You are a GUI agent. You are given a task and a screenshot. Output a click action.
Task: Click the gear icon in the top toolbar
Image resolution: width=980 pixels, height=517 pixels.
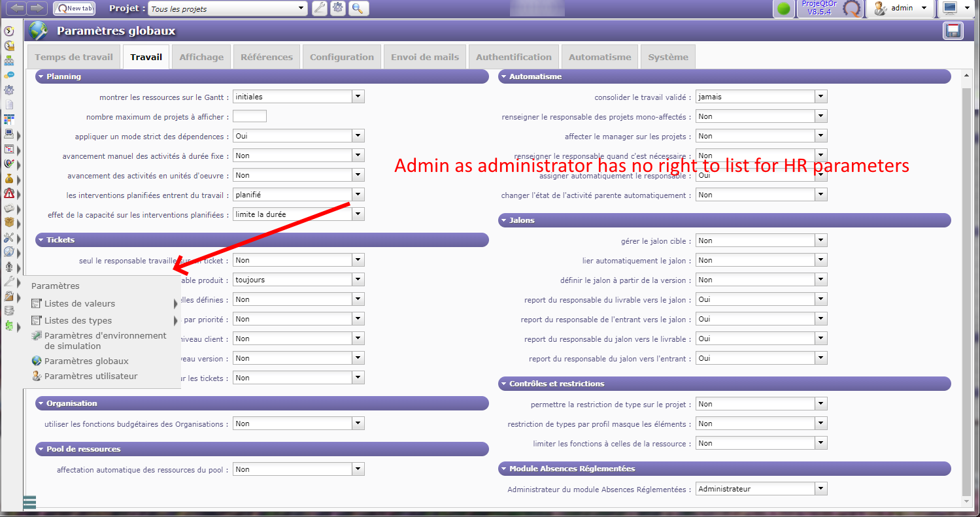click(338, 8)
